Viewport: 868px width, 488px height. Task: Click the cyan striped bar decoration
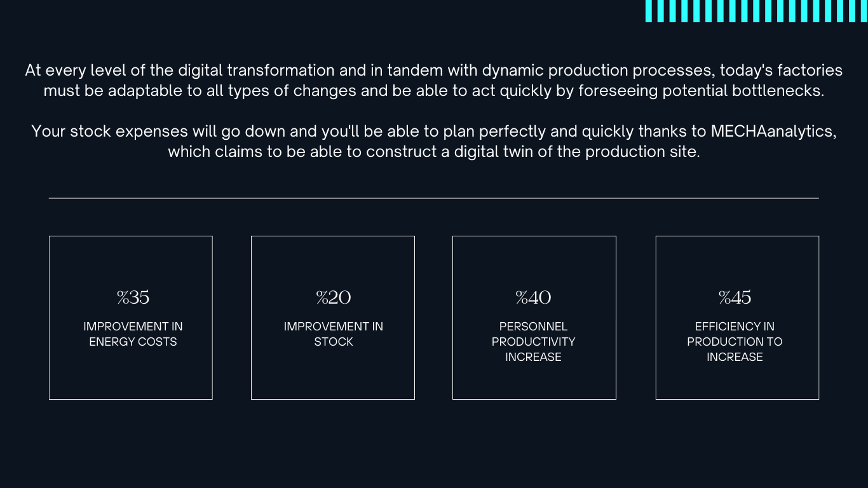(757, 11)
